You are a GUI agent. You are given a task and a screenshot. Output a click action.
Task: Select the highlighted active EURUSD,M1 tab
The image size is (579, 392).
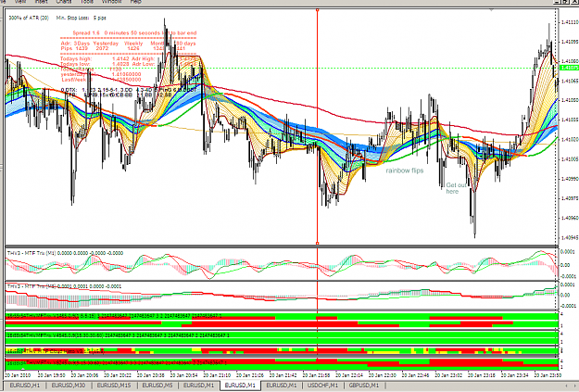(x=240, y=386)
